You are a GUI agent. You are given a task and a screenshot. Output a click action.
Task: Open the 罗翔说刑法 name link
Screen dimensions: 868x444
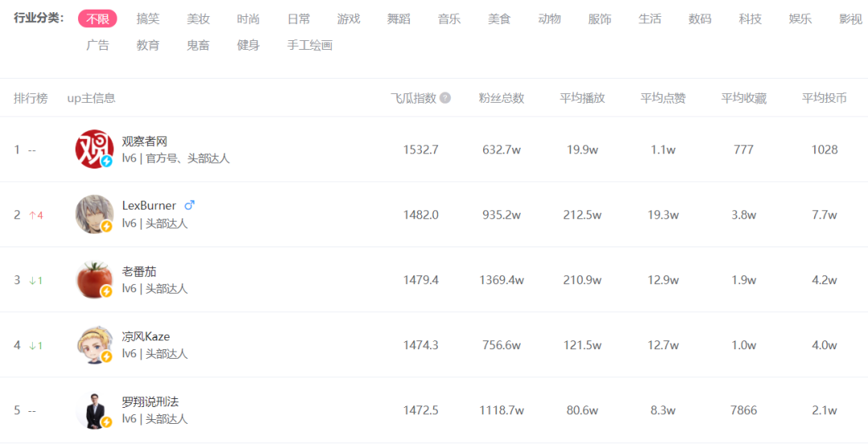click(150, 401)
